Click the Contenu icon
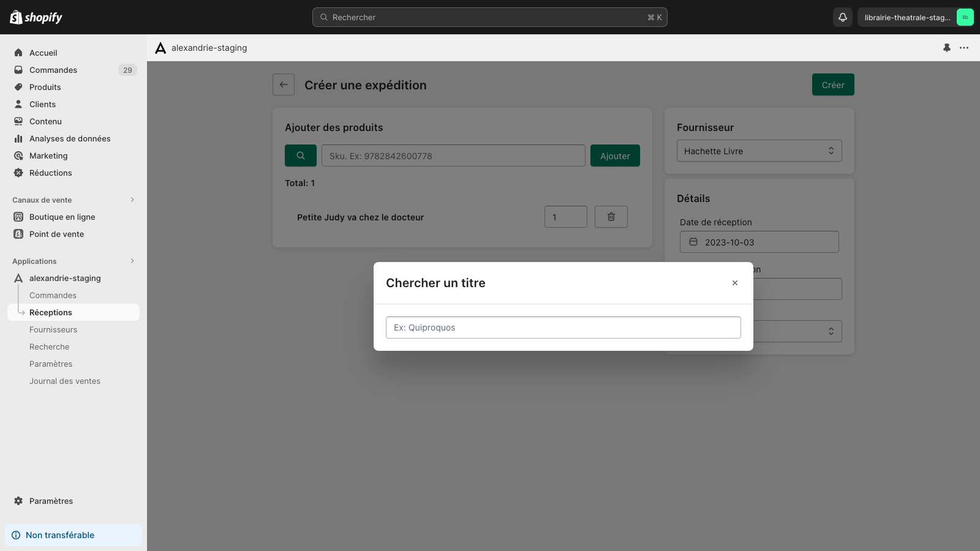Image resolution: width=980 pixels, height=551 pixels. click(18, 121)
